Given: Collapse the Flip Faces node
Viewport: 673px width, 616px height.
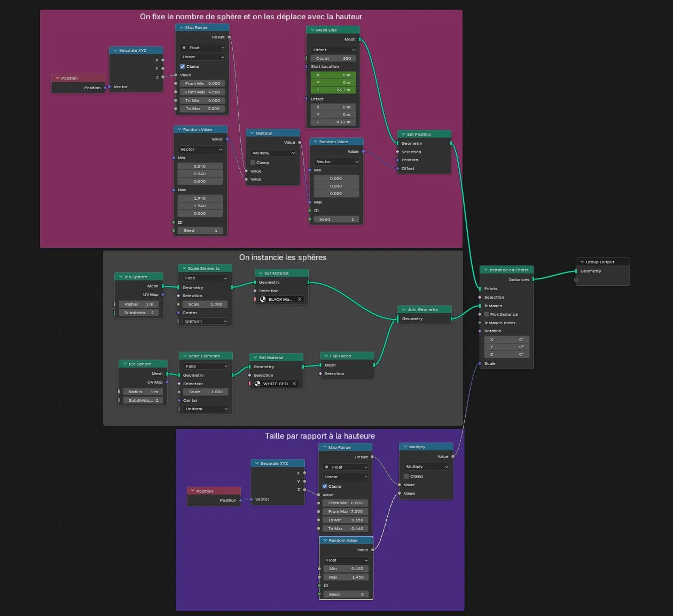Looking at the screenshot, I should click(326, 356).
